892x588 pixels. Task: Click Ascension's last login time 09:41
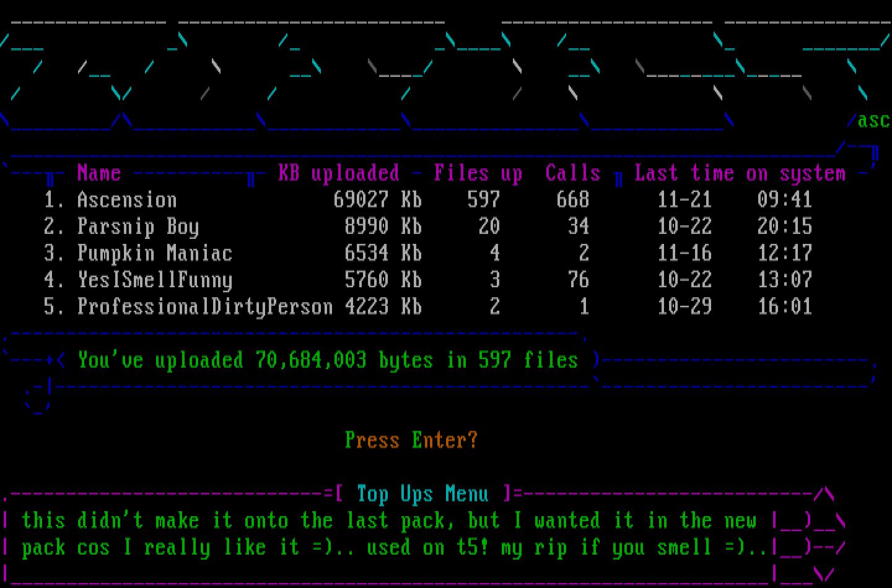tap(784, 200)
